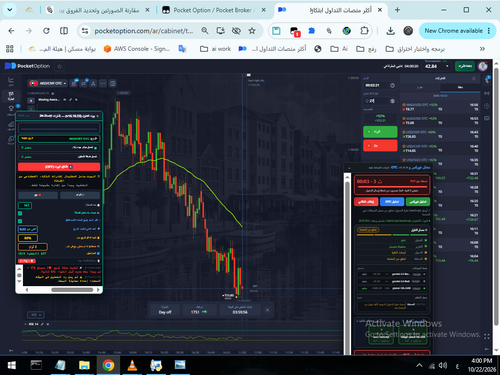Open Chrome downloads icon

tap(390, 31)
